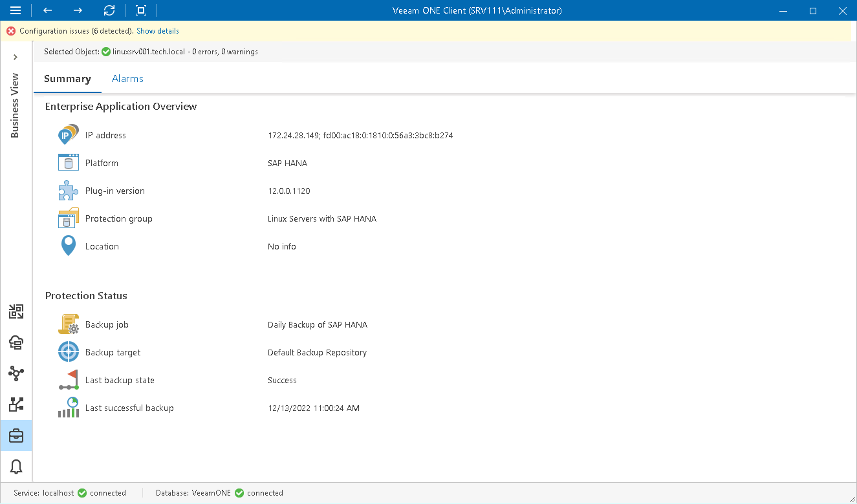857x504 pixels.
Task: Navigate forward using the right arrow icon
Action: pyautogui.click(x=78, y=10)
